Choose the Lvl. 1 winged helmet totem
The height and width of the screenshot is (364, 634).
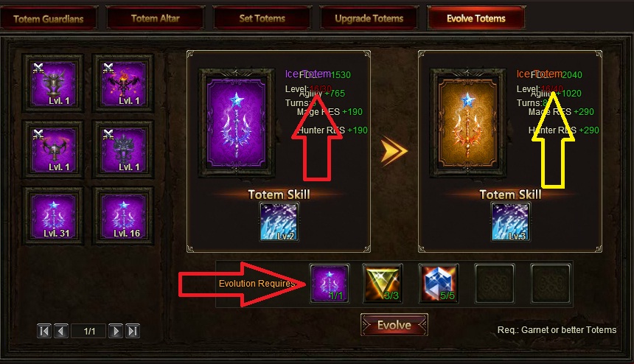click(53, 150)
